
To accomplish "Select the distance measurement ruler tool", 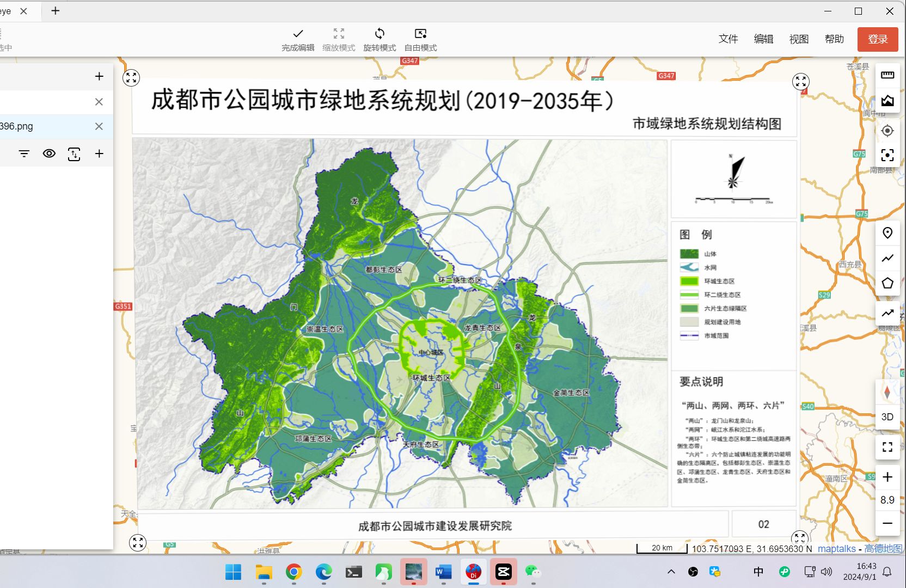I will click(887, 75).
